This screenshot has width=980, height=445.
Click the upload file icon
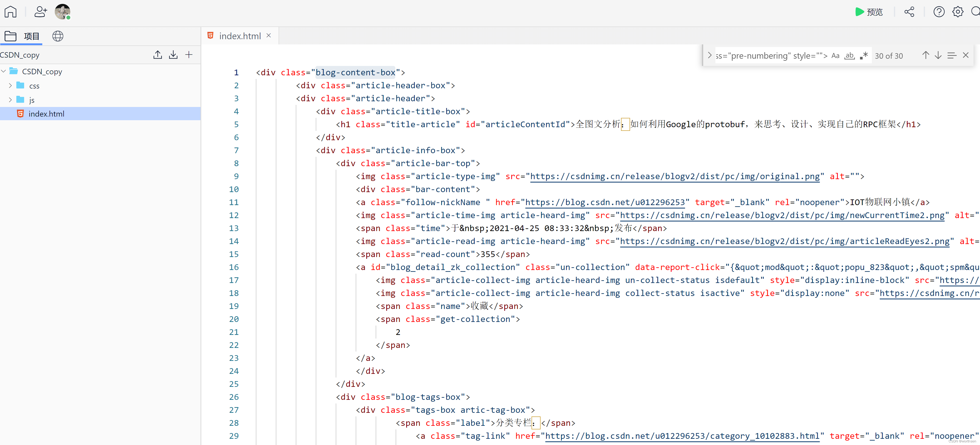[157, 55]
